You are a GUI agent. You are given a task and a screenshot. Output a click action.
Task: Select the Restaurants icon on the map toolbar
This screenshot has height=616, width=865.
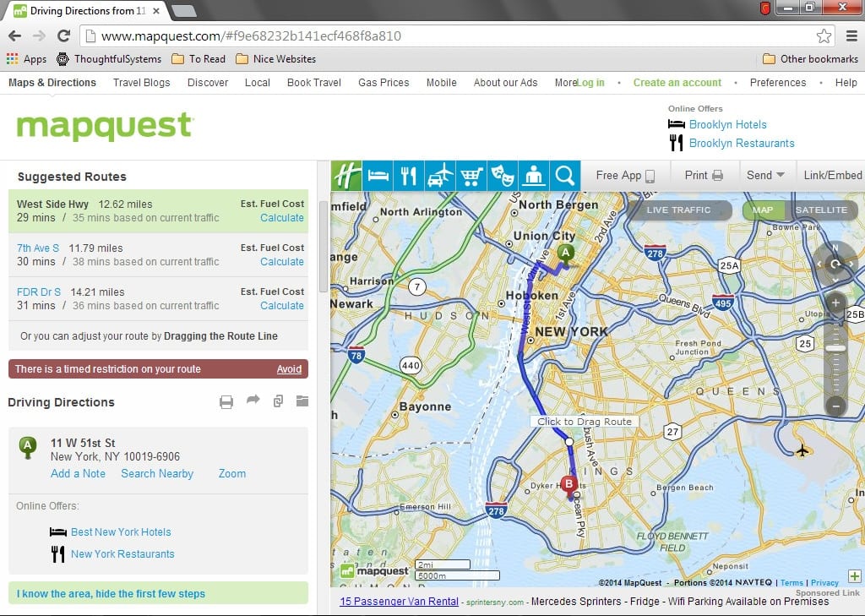tap(409, 175)
